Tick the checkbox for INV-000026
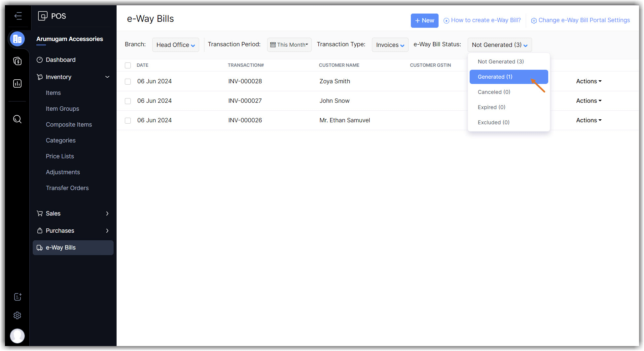 click(128, 121)
